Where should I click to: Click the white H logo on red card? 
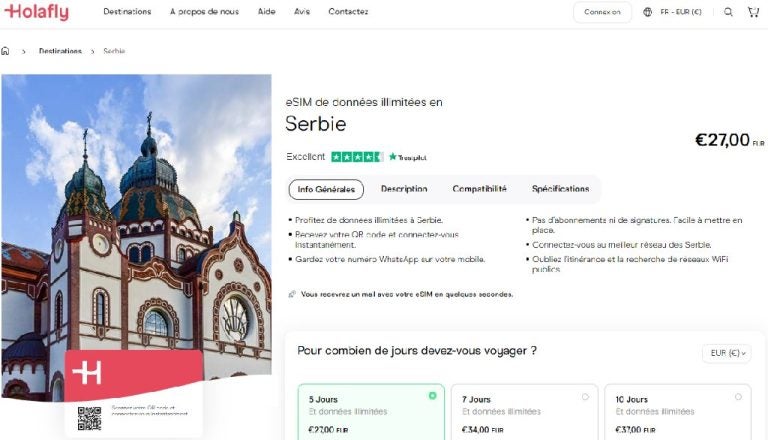[x=87, y=374]
